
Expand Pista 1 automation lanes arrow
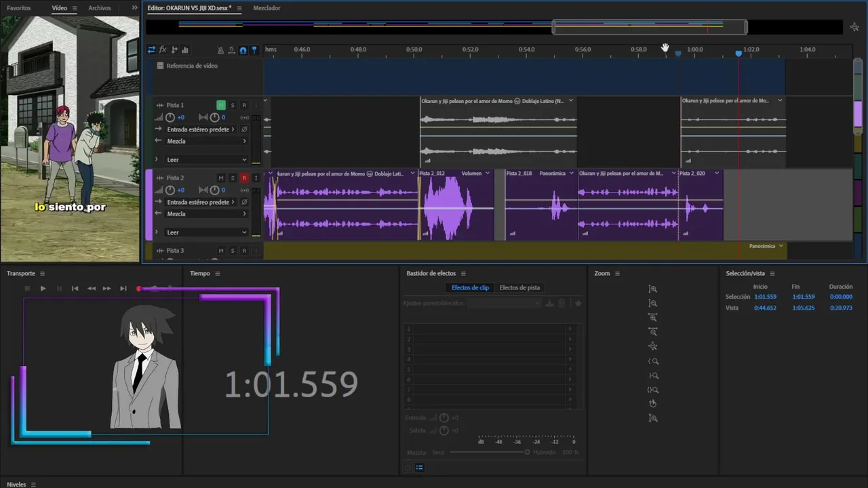point(157,159)
